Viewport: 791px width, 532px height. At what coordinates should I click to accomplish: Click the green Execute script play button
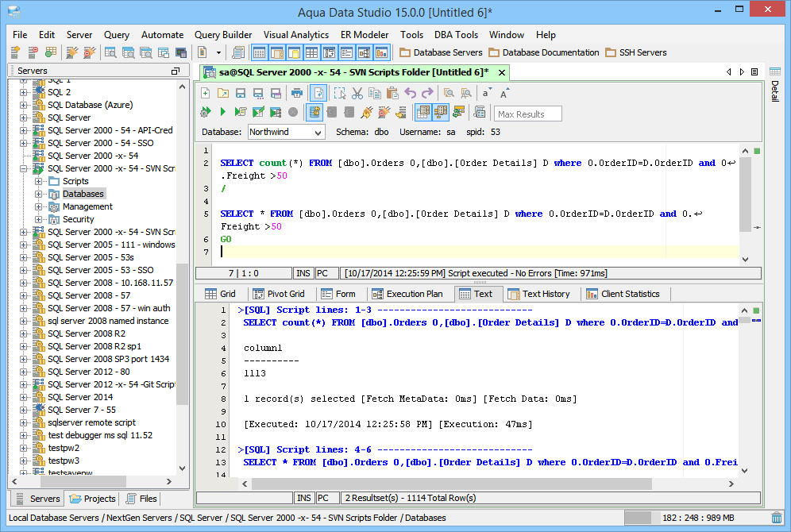(223, 112)
